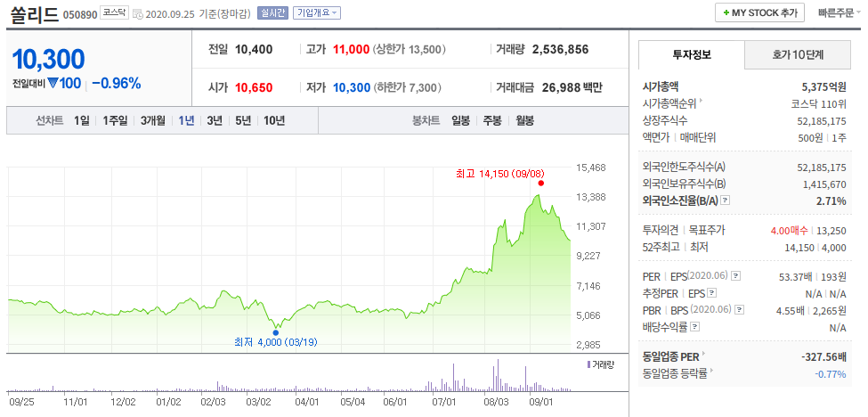The image size is (868, 417).
Task: Click the 15,468 price axis label
Action: [589, 168]
